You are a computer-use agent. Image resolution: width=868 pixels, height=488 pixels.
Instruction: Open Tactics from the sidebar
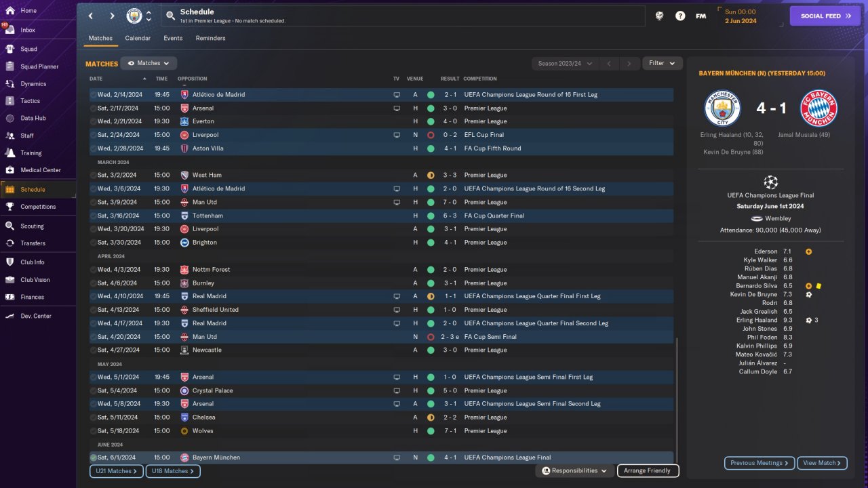pos(9,101)
